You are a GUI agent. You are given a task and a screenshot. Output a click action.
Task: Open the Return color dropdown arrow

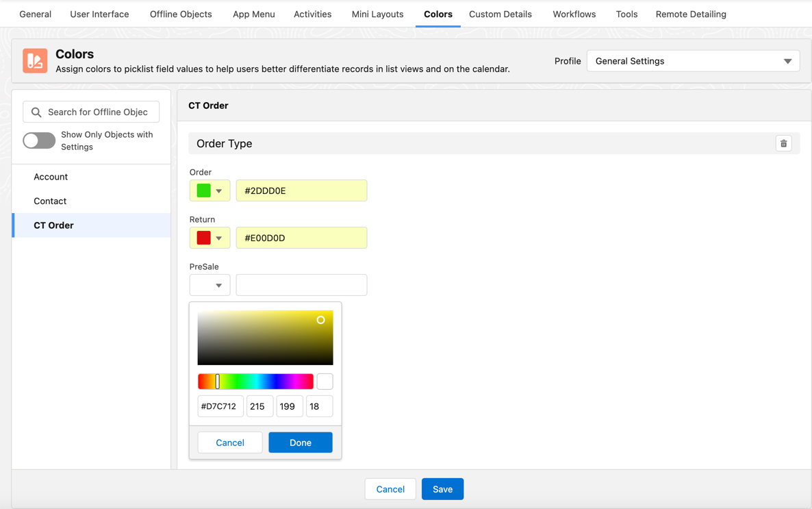pos(218,238)
